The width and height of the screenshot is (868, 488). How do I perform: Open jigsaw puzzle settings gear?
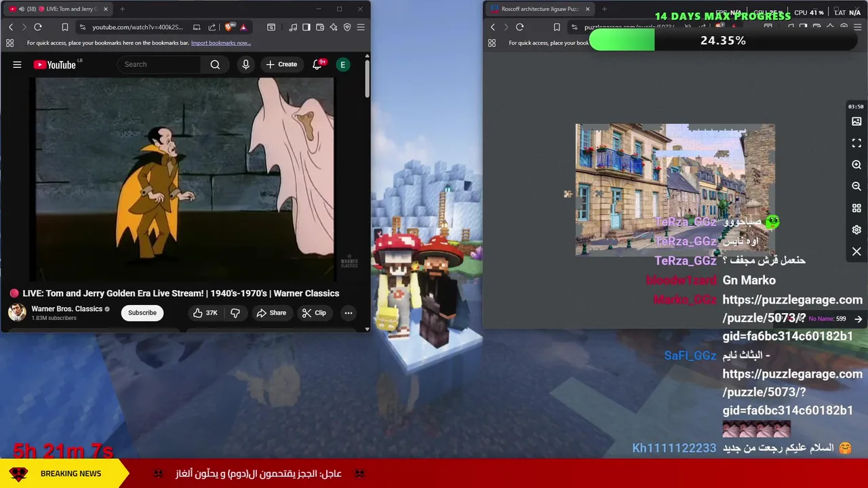[856, 230]
